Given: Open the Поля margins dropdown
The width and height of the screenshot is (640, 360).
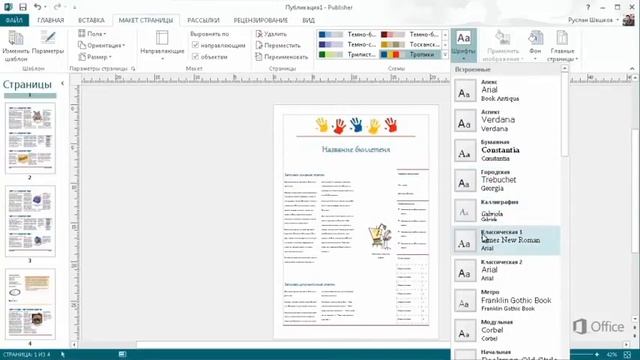Looking at the screenshot, I should (x=92, y=34).
